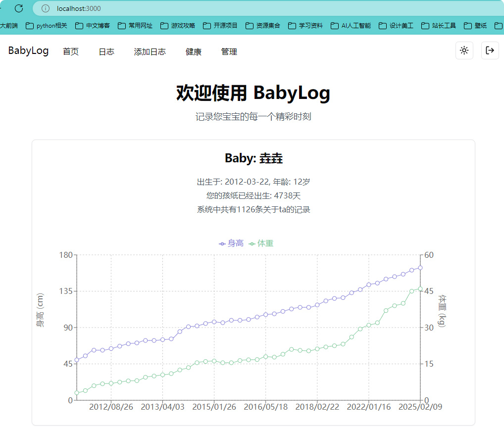The height and width of the screenshot is (428, 504).
Task: Open the python相关 bookmark folder
Action: click(47, 26)
